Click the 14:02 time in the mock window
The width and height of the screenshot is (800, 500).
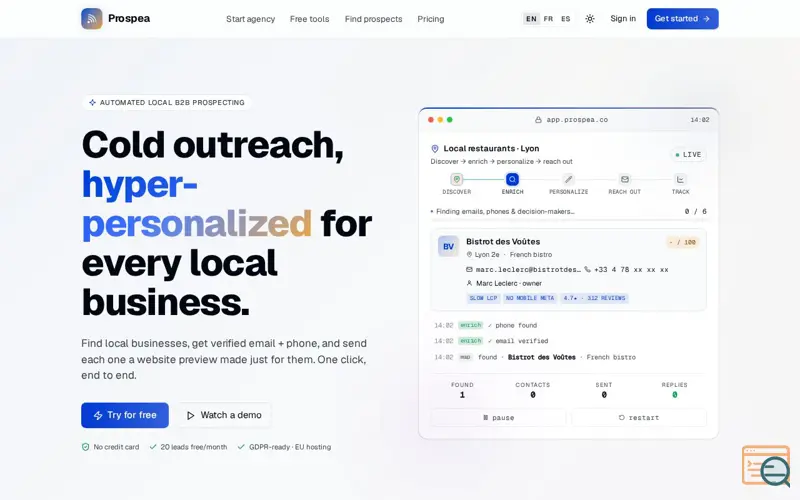tap(699, 120)
